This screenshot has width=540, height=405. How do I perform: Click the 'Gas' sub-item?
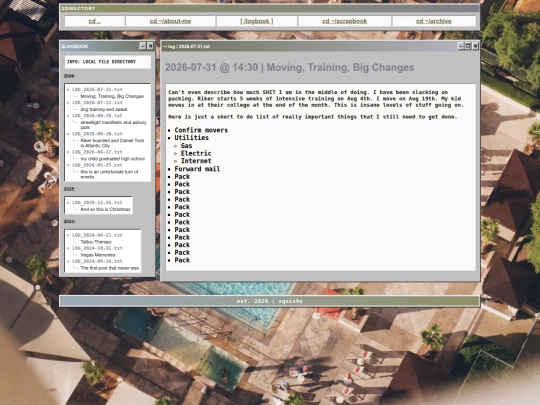tap(186, 146)
